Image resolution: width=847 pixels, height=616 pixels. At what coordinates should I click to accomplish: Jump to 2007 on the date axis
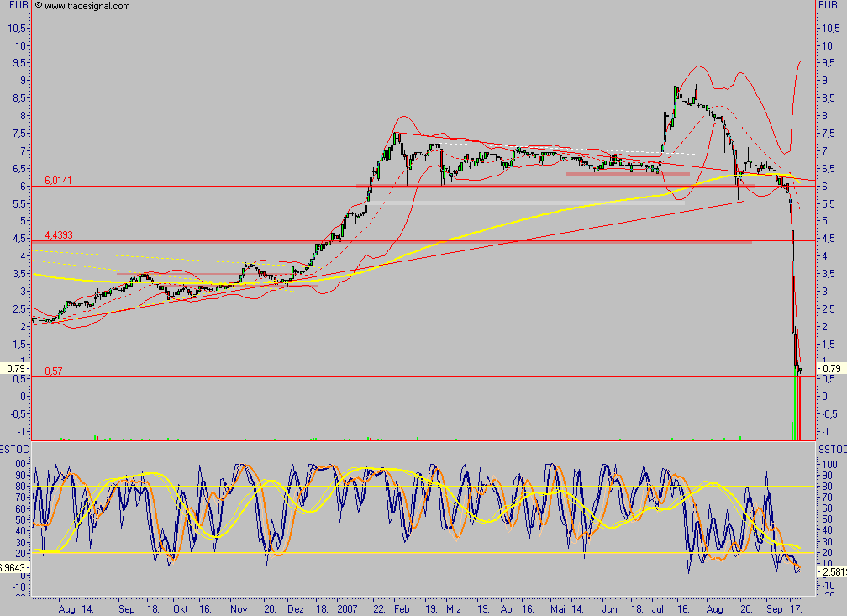(348, 607)
